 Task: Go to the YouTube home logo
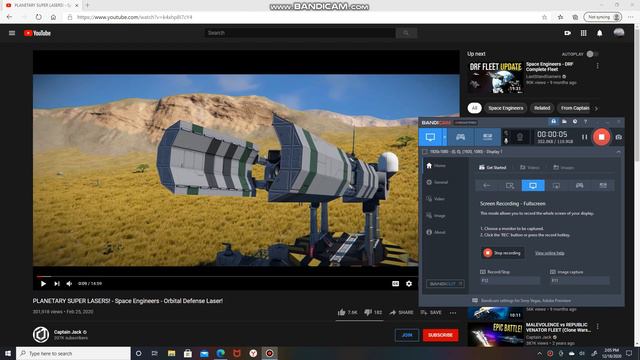pyautogui.click(x=37, y=33)
